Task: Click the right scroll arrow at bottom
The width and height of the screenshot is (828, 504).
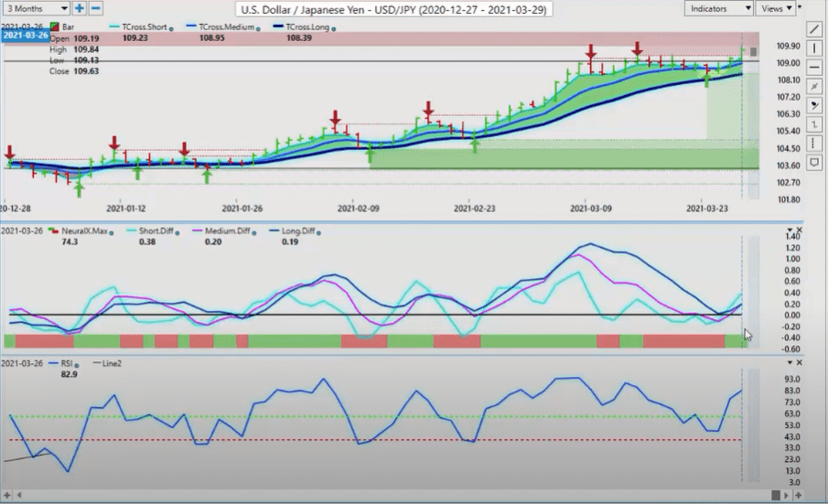Action: 786,495
